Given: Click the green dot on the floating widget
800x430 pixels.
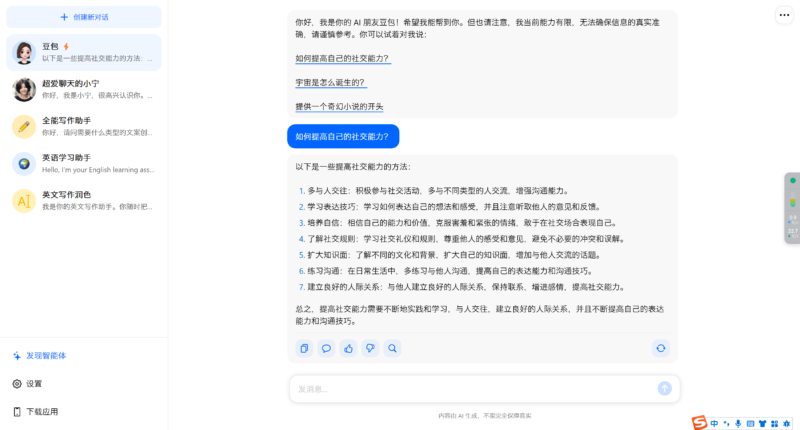Looking at the screenshot, I should point(792,181).
